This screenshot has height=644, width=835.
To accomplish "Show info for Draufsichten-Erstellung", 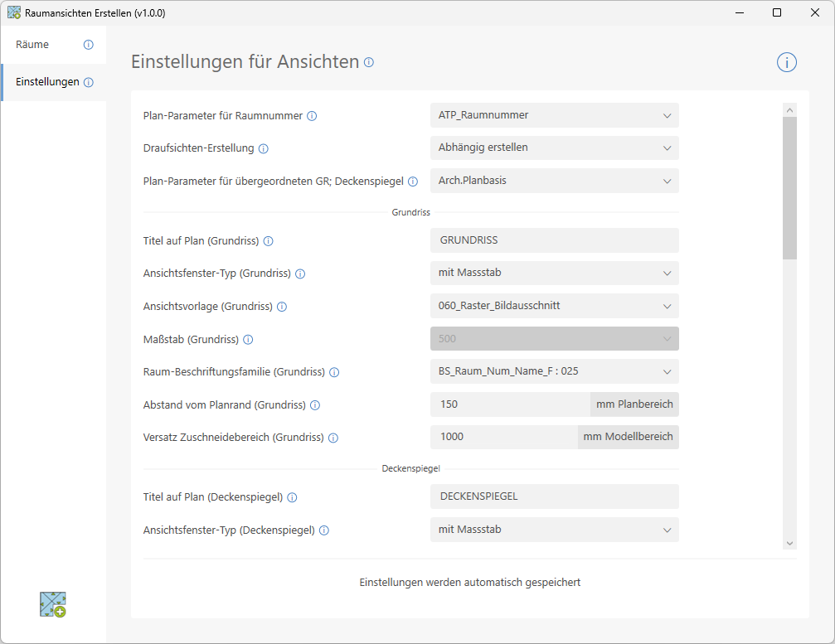I will pos(263,149).
